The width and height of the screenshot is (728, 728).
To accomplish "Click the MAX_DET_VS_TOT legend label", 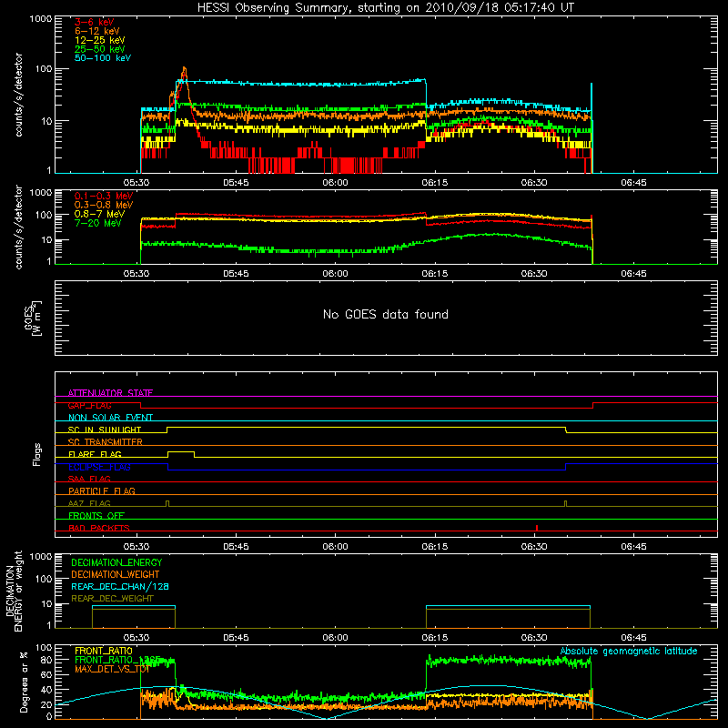I will pos(112,669).
